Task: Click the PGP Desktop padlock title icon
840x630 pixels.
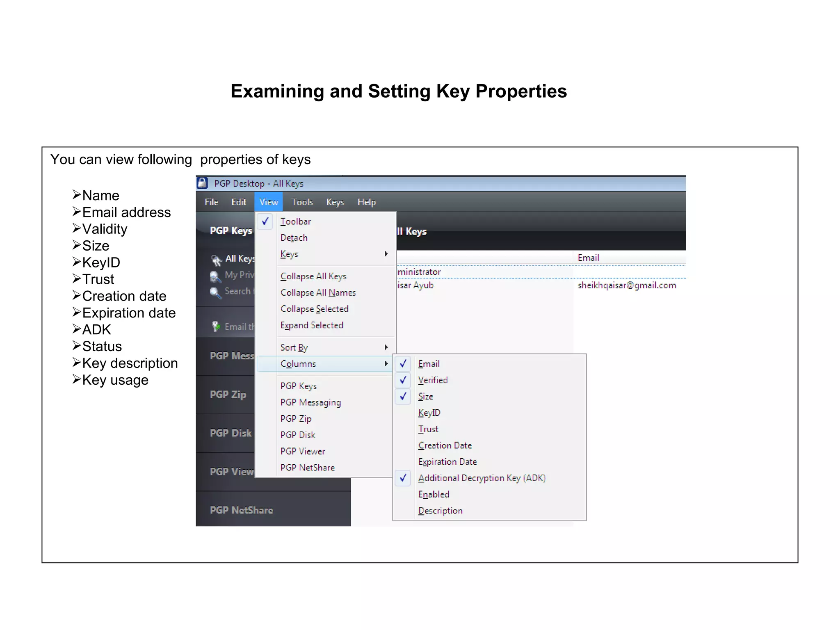Action: (x=202, y=183)
